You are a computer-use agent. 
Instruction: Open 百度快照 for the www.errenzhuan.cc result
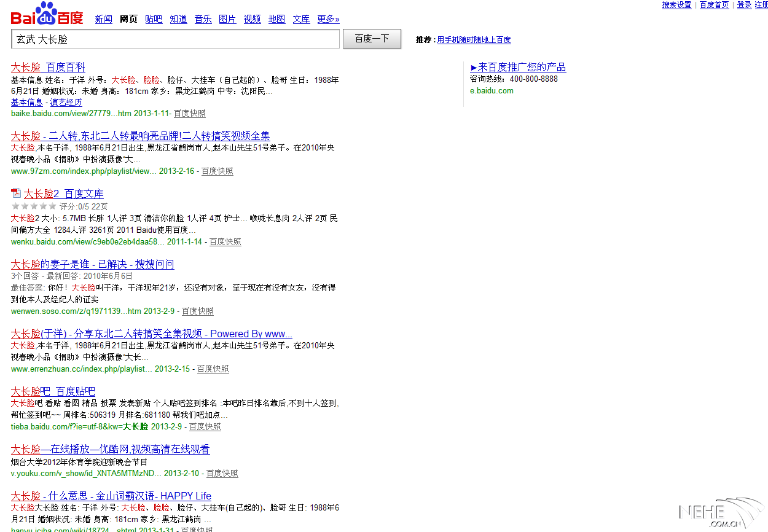pyautogui.click(x=213, y=369)
